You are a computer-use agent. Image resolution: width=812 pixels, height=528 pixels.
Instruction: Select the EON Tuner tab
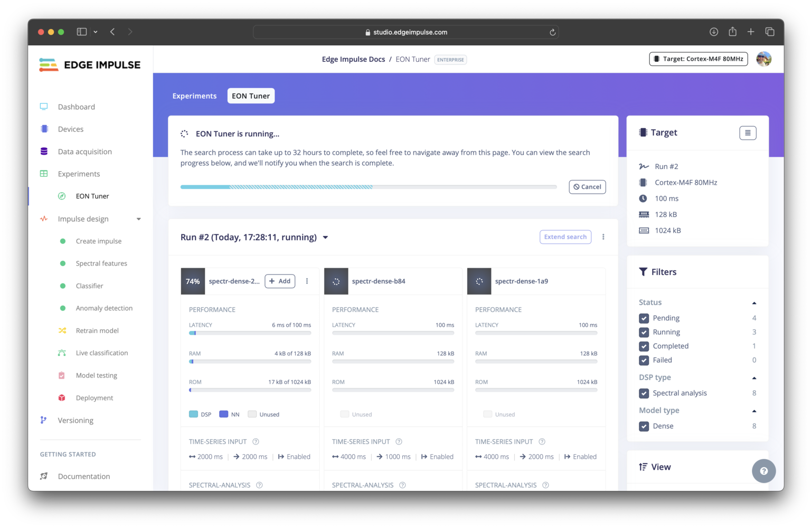pos(251,96)
